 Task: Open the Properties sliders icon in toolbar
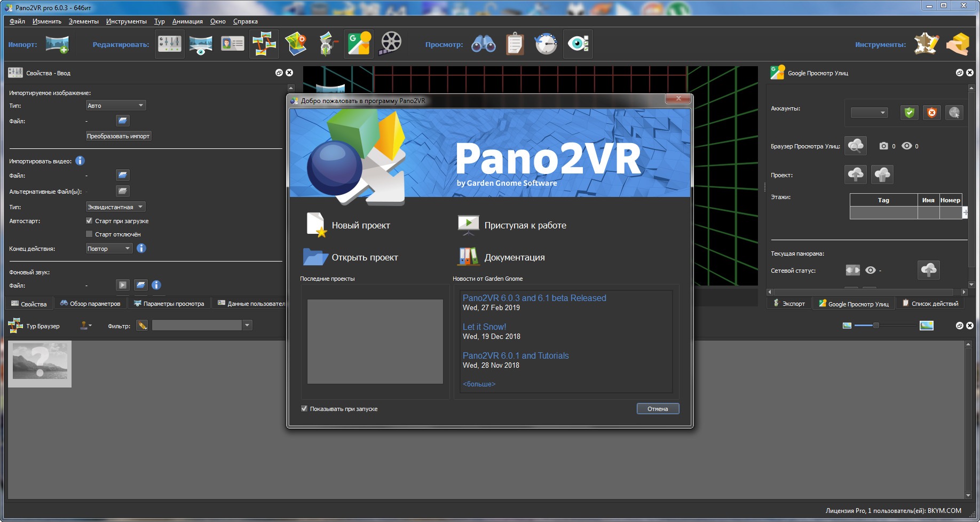click(170, 44)
